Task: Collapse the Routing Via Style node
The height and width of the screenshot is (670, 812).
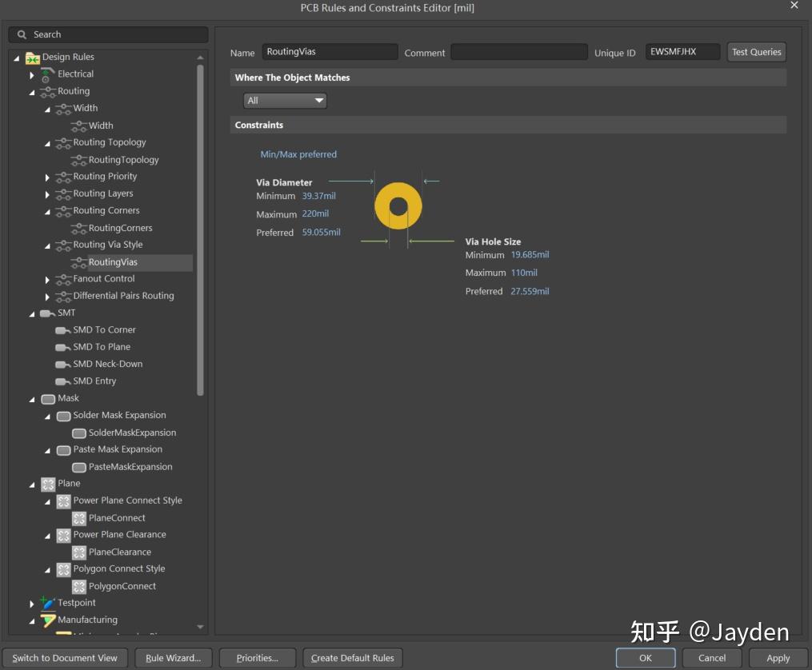Action: (x=47, y=246)
